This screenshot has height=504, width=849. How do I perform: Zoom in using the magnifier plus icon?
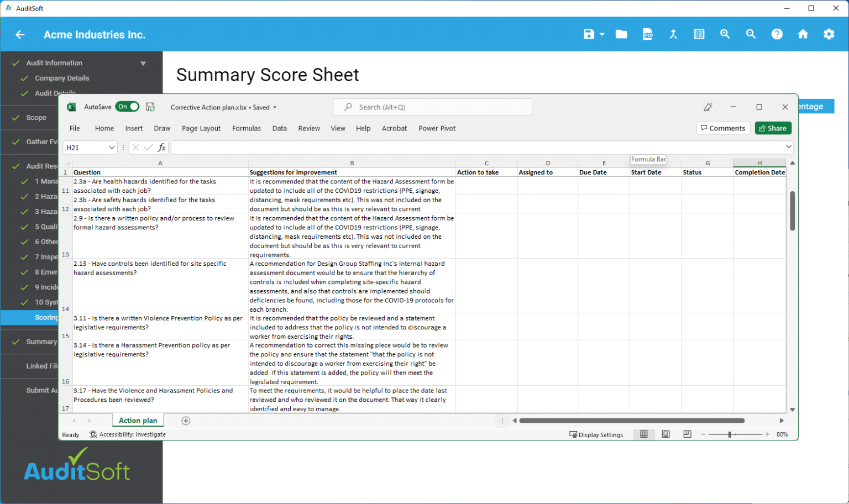click(x=725, y=34)
